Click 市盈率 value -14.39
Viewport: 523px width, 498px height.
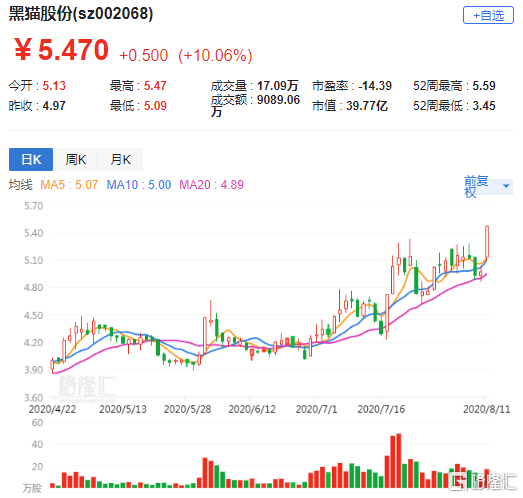375,86
